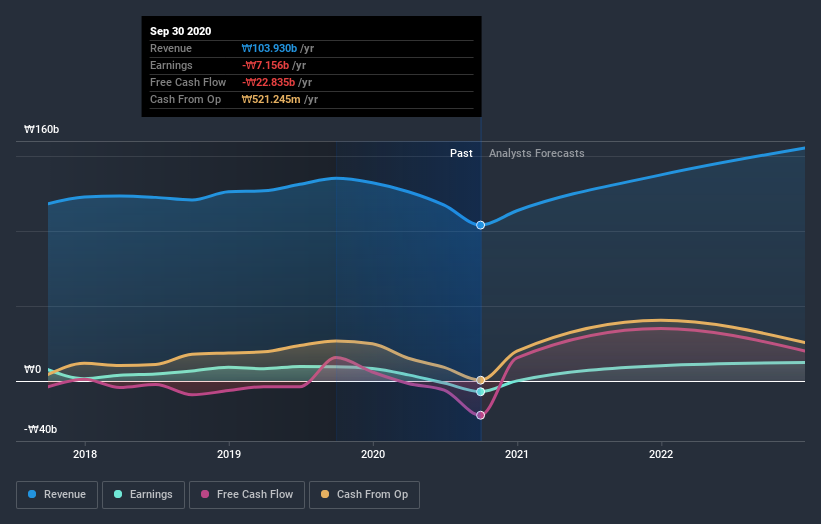Toggle the Earnings legend button

tap(143, 495)
